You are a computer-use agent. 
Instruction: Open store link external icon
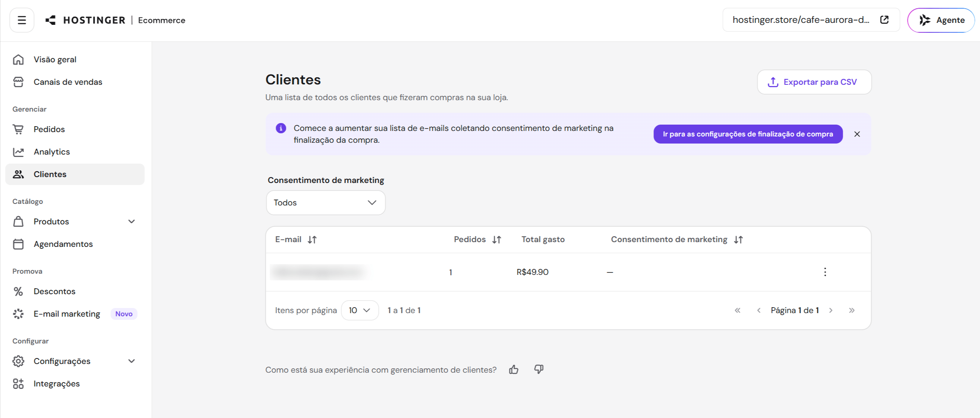pos(885,20)
